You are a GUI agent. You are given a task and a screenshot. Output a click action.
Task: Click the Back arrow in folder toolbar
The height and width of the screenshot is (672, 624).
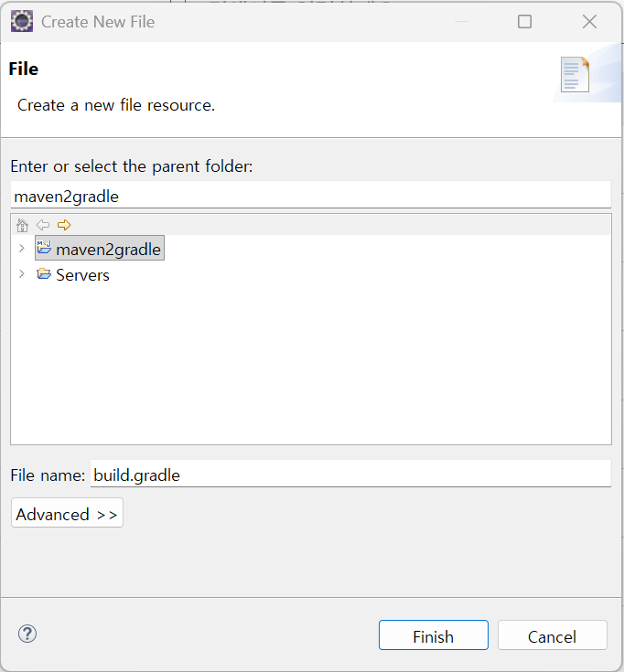pyautogui.click(x=43, y=225)
